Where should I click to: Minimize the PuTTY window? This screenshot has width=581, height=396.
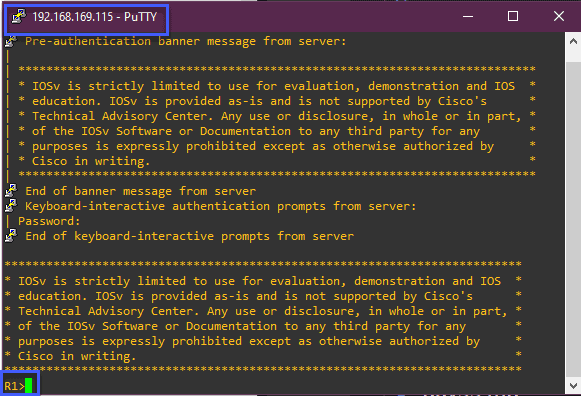(x=468, y=16)
